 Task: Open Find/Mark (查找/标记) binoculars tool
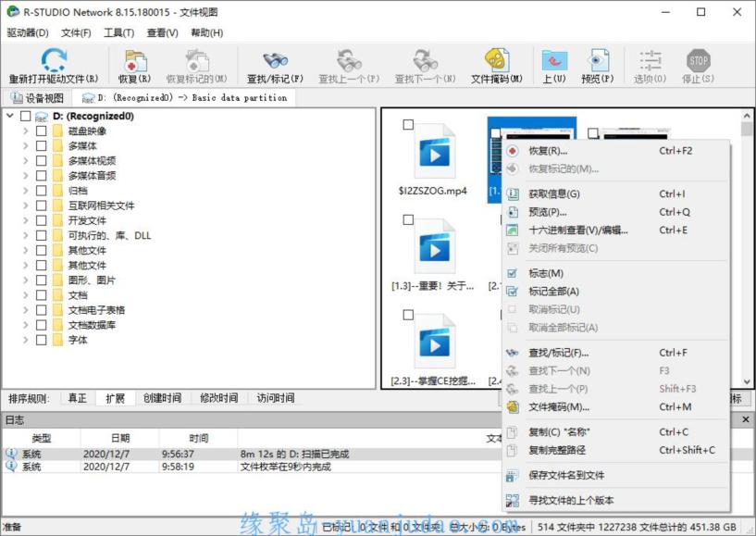[x=276, y=60]
